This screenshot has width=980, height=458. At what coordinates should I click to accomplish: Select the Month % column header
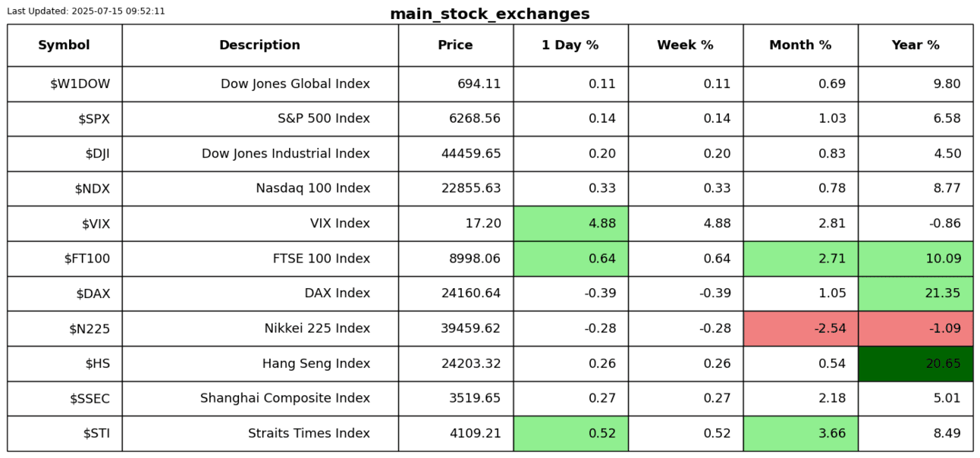[x=800, y=45]
